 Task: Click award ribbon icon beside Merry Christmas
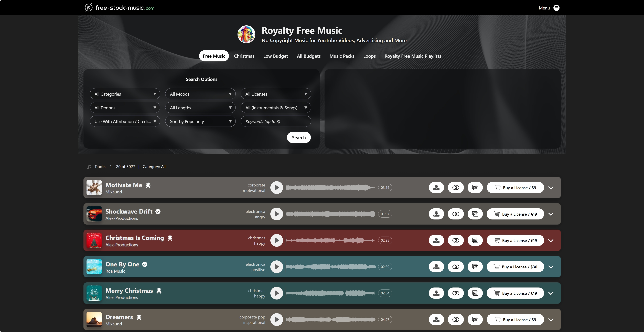click(x=159, y=291)
